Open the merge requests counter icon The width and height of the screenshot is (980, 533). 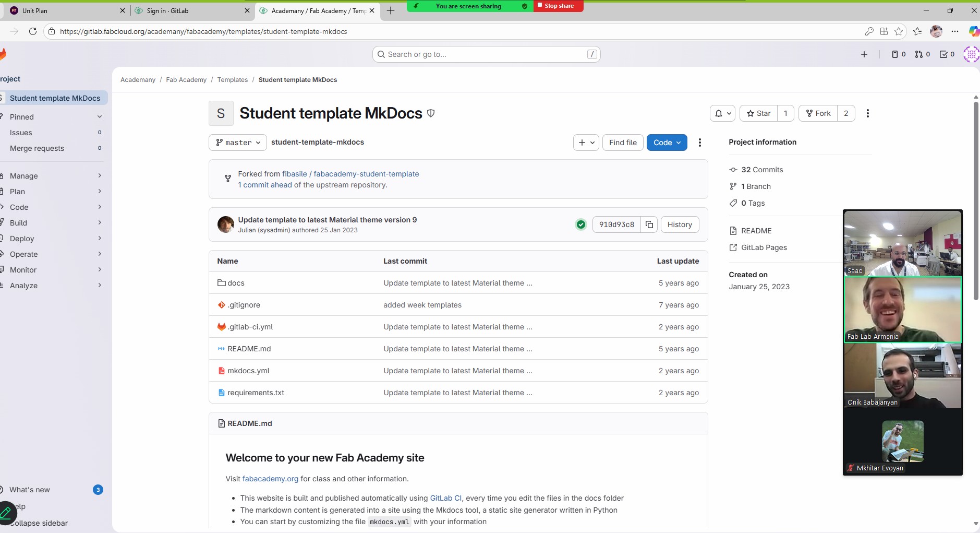pos(922,54)
